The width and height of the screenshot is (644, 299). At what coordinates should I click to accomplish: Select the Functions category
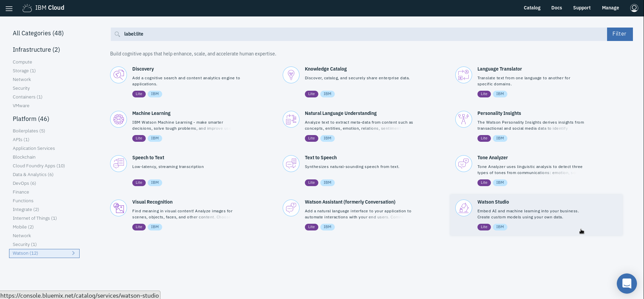click(23, 201)
